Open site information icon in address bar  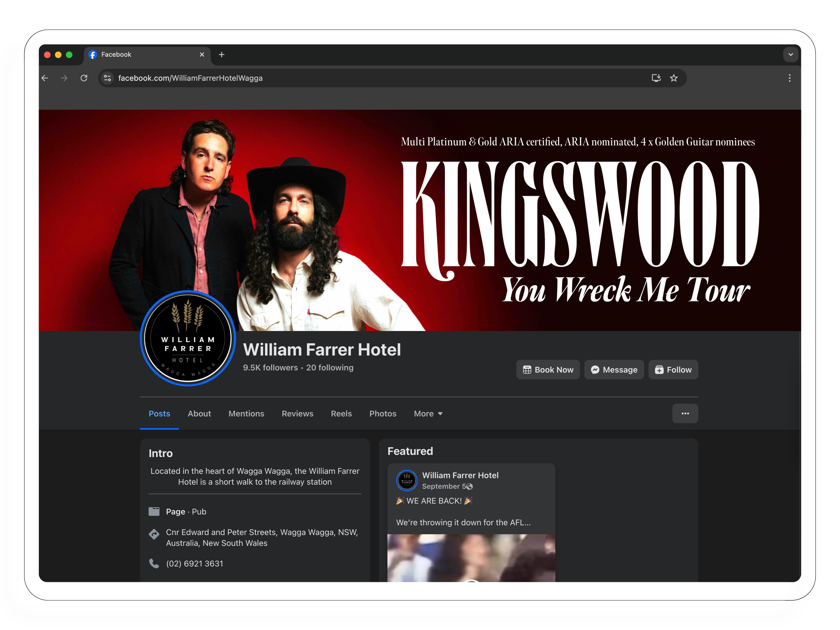pos(108,78)
